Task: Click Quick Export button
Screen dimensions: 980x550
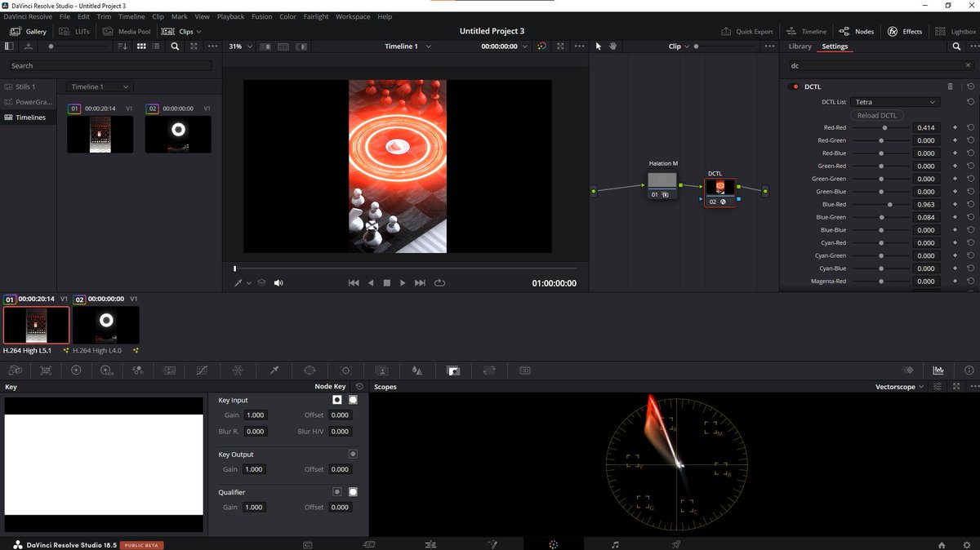Action: (x=746, y=32)
